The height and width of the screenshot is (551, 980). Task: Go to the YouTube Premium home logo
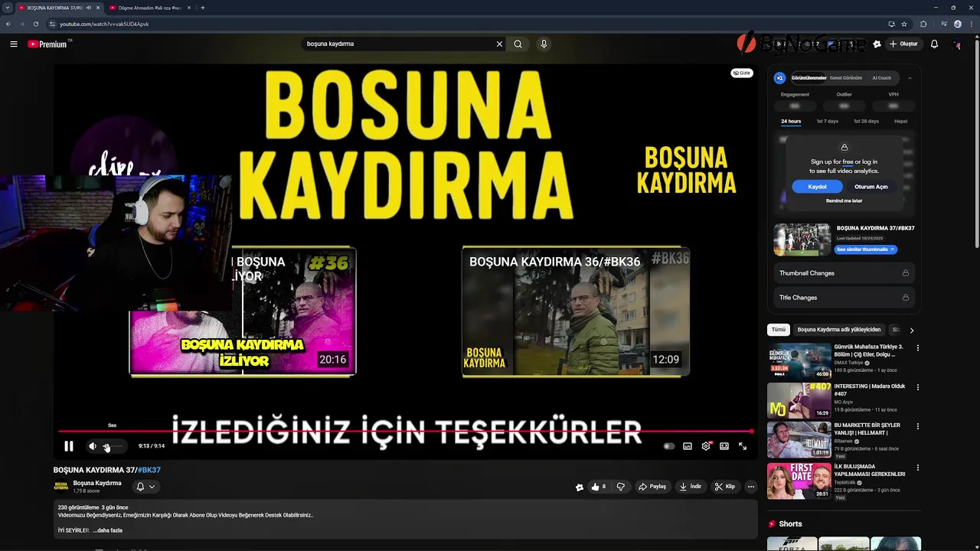coord(49,44)
